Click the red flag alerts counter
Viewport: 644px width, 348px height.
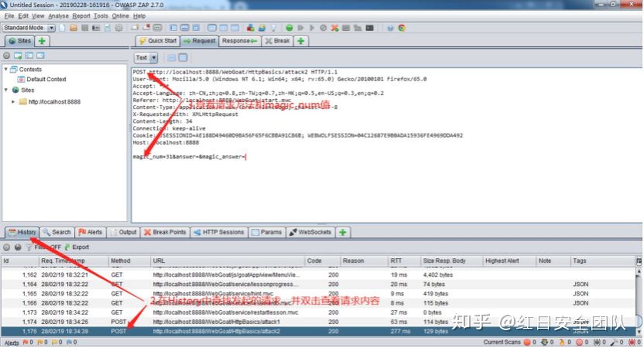[28, 343]
